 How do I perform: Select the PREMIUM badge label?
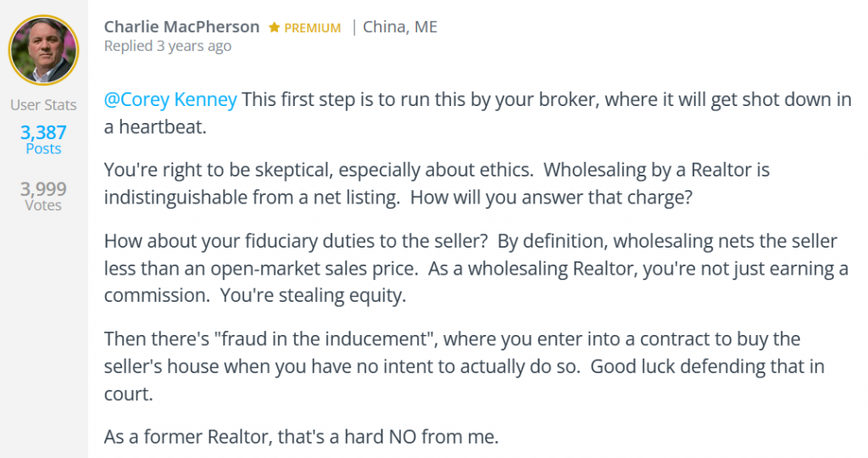312,28
